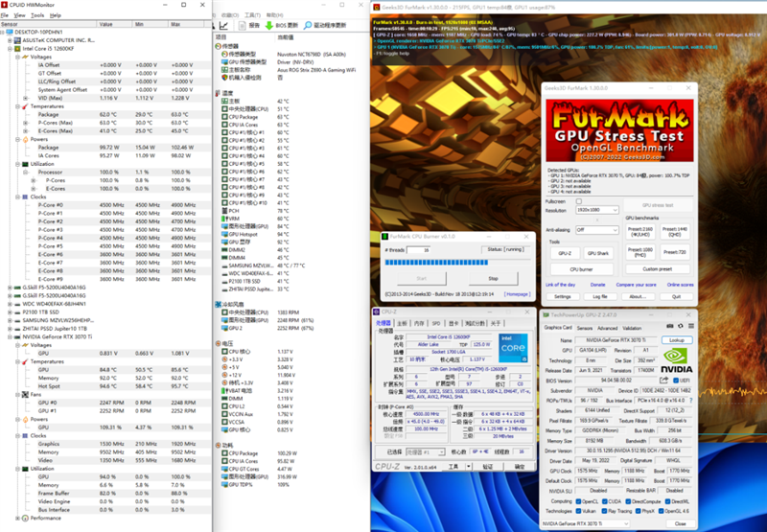Open the Anti-aliasing dropdown in FurMark
This screenshot has width=767, height=532.
pos(597,230)
